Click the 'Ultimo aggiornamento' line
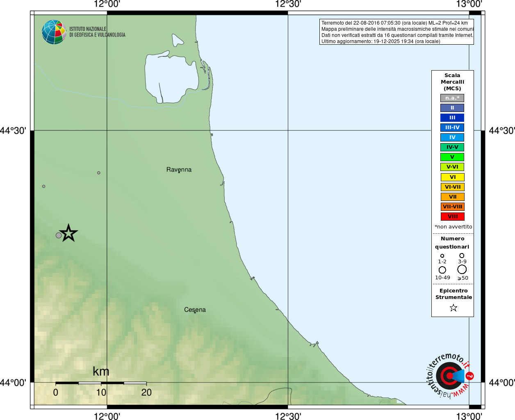Image resolution: width=515 pixels, height=420 pixels. click(x=381, y=41)
